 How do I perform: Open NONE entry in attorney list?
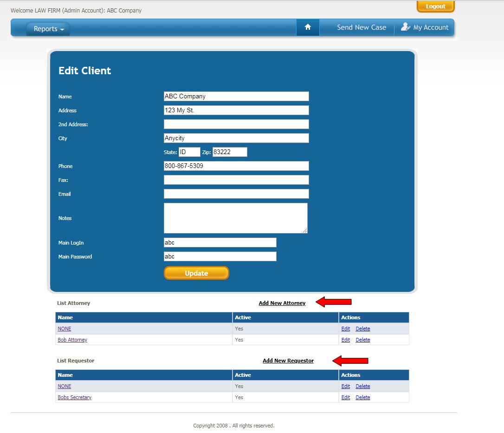65,329
